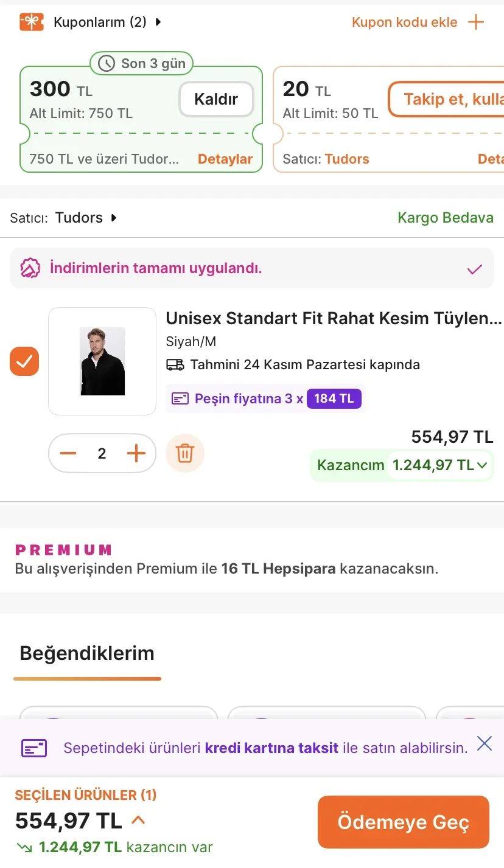Expand the Kazancım 1.244,97 TL dropdown
Viewport: 504px width, 868px height.
pos(482,465)
